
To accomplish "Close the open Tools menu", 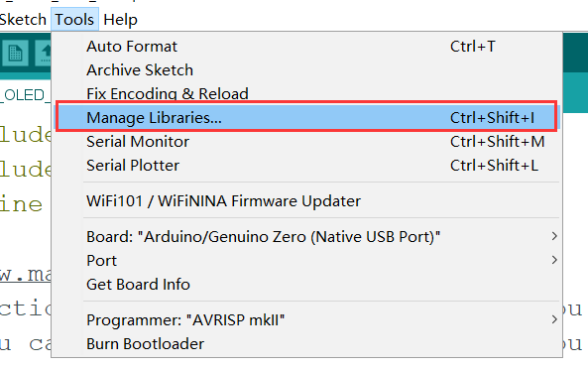I will point(74,20).
